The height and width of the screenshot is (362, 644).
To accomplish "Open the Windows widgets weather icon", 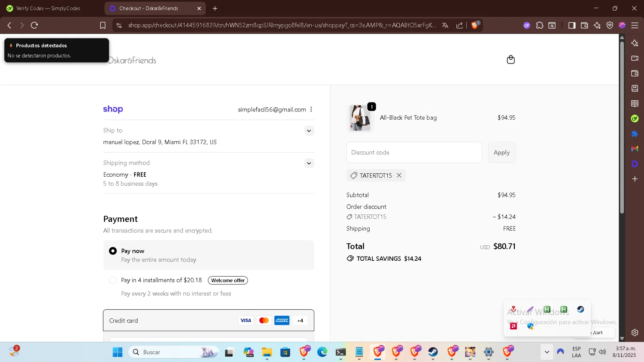I will pos(14,351).
